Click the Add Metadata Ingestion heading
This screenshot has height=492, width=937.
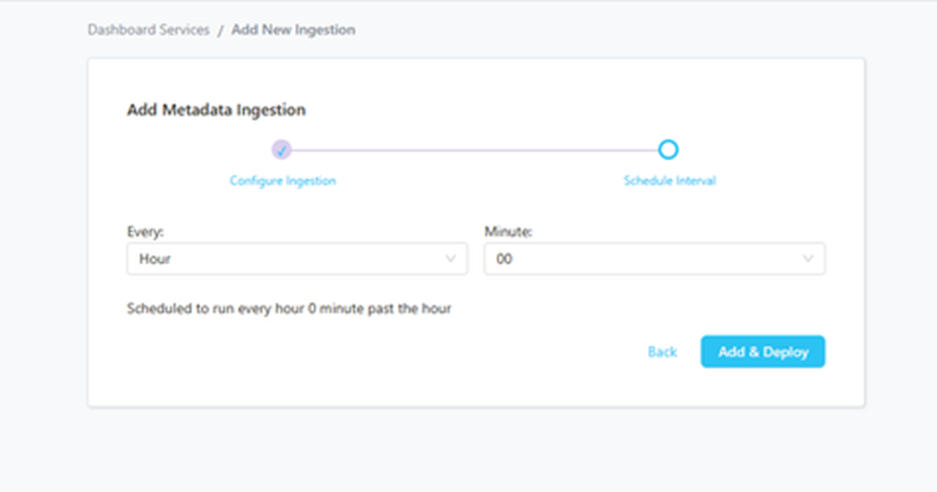coord(216,110)
